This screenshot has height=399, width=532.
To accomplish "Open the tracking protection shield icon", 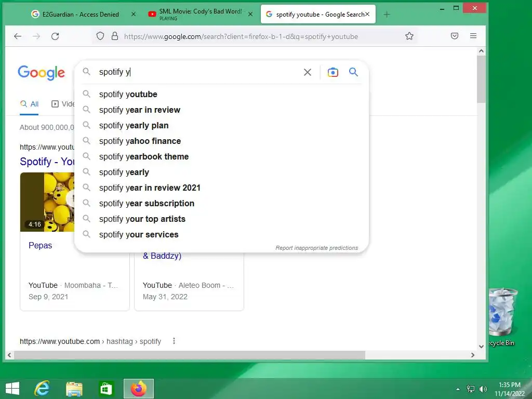I will 100,36.
